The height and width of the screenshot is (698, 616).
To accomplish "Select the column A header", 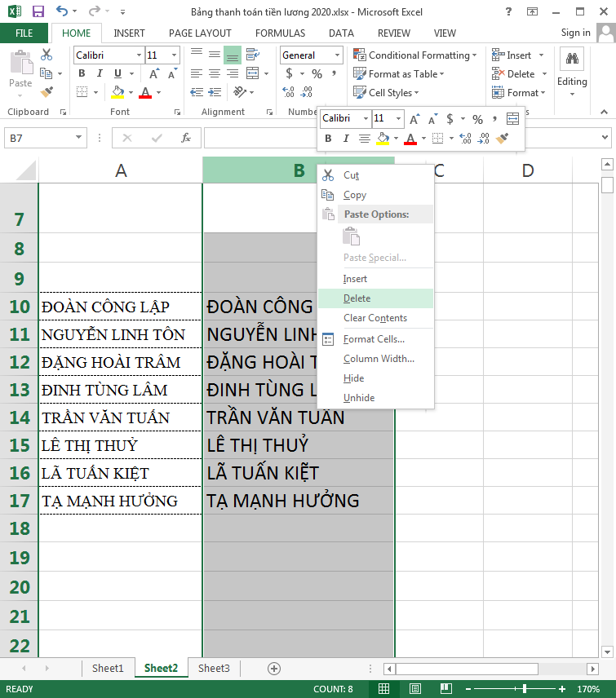I will [121, 170].
